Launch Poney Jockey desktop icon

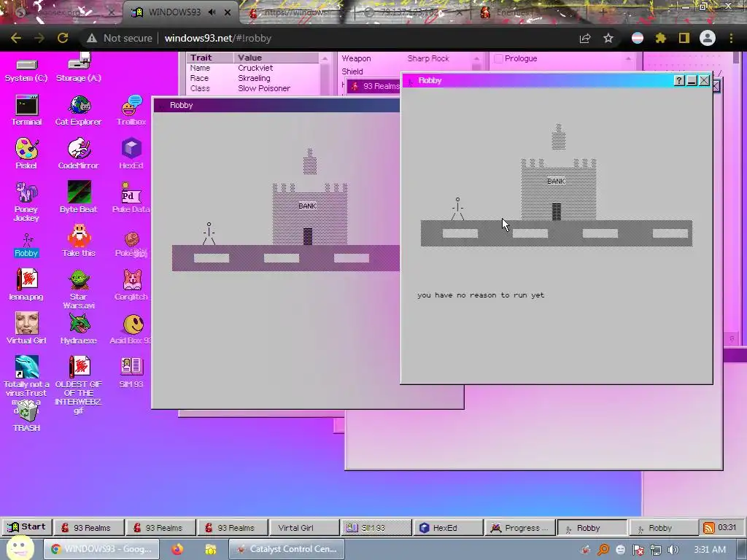[x=26, y=201]
